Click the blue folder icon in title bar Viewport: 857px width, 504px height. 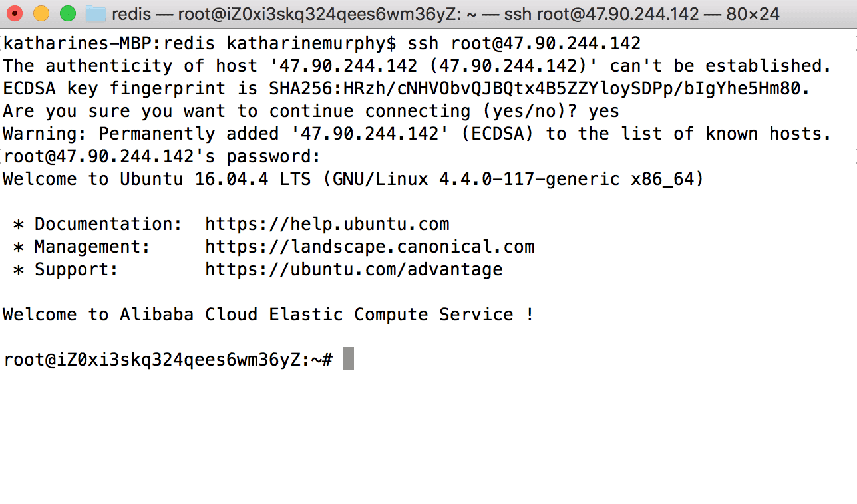[x=96, y=13]
